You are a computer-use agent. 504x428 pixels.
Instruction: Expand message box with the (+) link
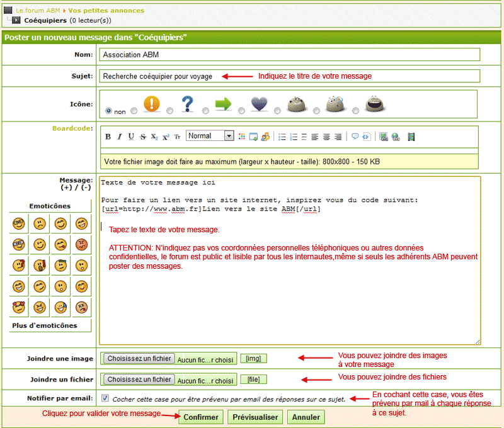[x=67, y=188]
